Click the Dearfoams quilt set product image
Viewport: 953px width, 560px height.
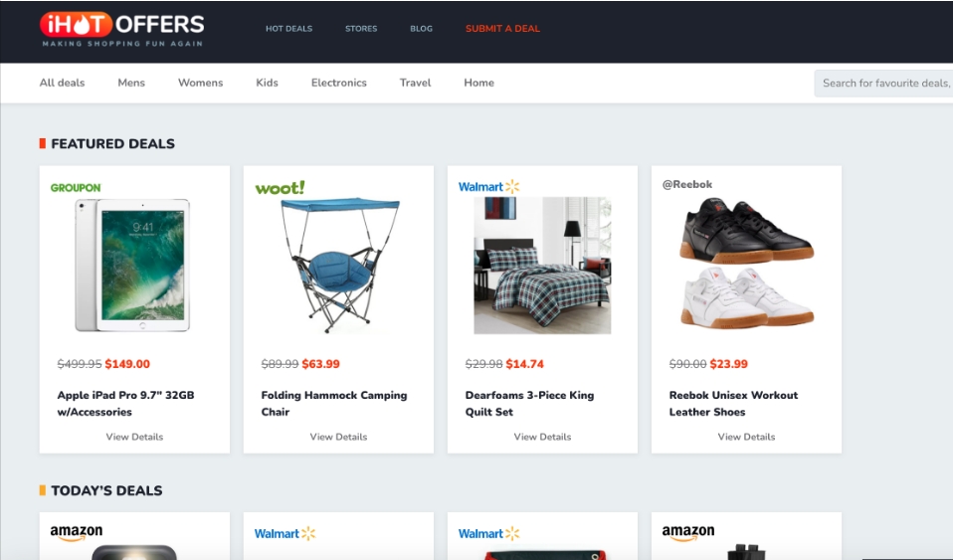tap(542, 266)
